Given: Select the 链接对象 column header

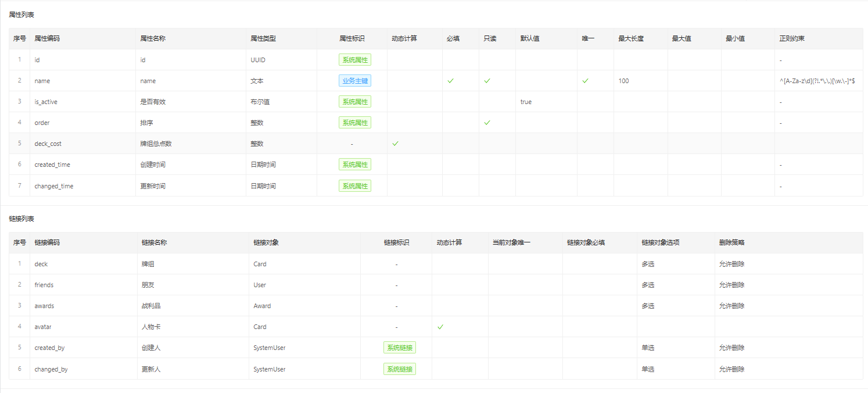Looking at the screenshot, I should pos(266,242).
